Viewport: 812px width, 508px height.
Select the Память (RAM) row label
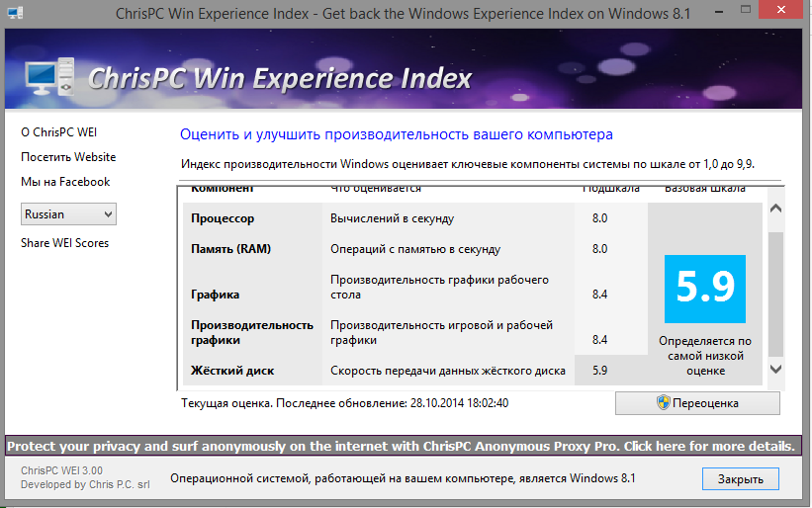click(x=231, y=249)
